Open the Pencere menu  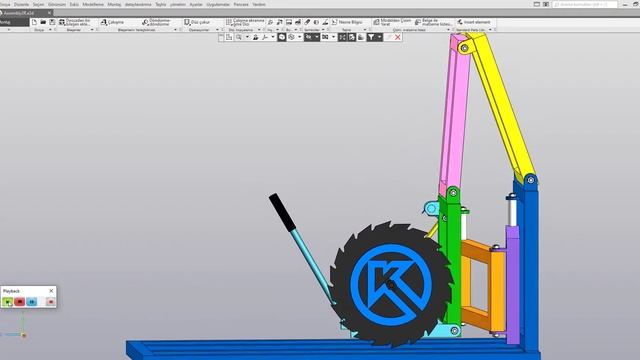[241, 4]
